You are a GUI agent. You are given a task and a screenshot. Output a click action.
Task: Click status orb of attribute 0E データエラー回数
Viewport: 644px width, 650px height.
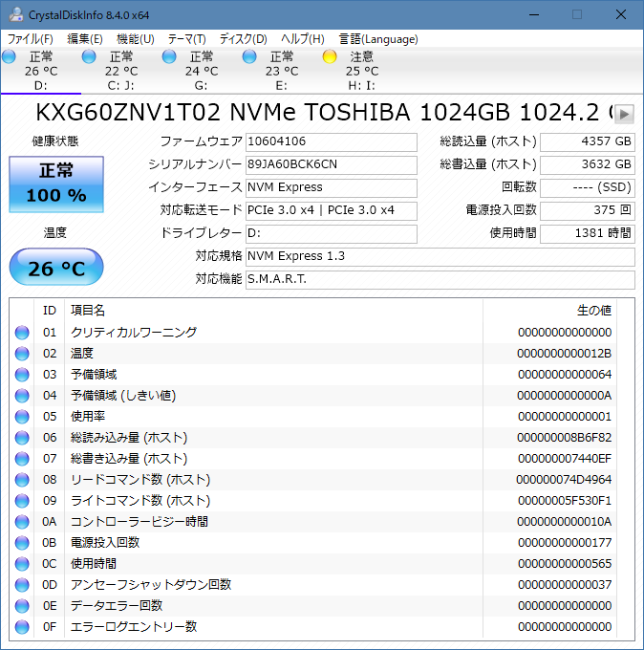coord(22,606)
